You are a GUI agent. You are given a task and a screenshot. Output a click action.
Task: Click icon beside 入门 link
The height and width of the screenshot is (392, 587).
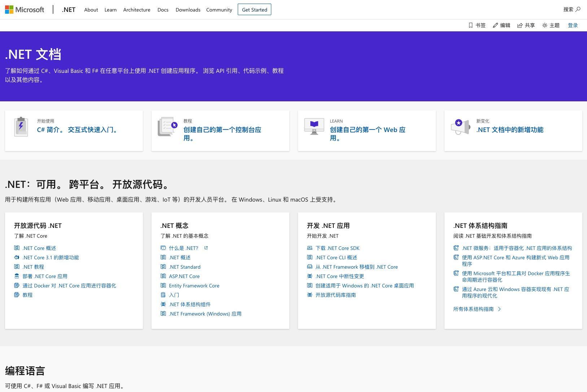[x=163, y=295]
